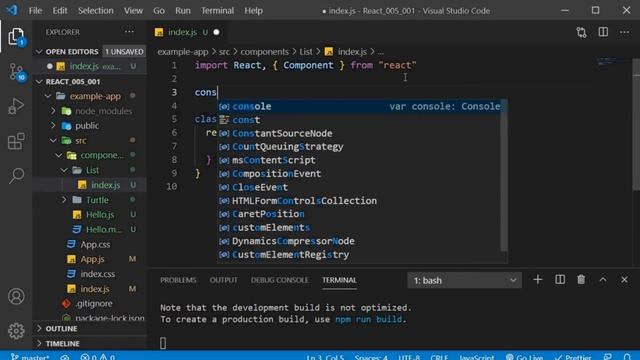Open the Source Control view
The height and width of the screenshot is (360, 640).
click(16, 72)
